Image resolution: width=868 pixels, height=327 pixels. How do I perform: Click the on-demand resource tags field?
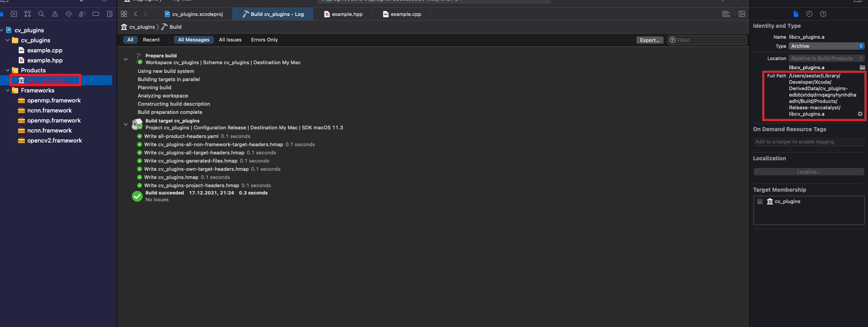click(809, 142)
